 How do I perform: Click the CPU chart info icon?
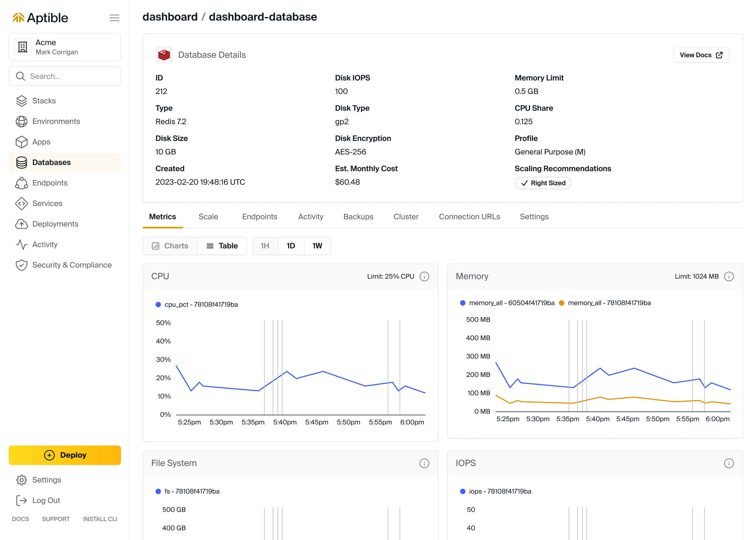[424, 276]
